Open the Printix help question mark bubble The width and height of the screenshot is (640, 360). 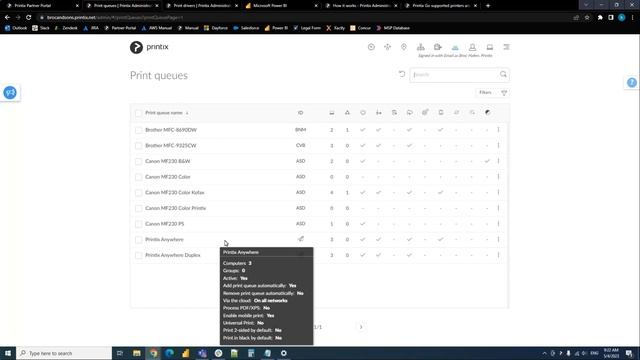click(632, 82)
